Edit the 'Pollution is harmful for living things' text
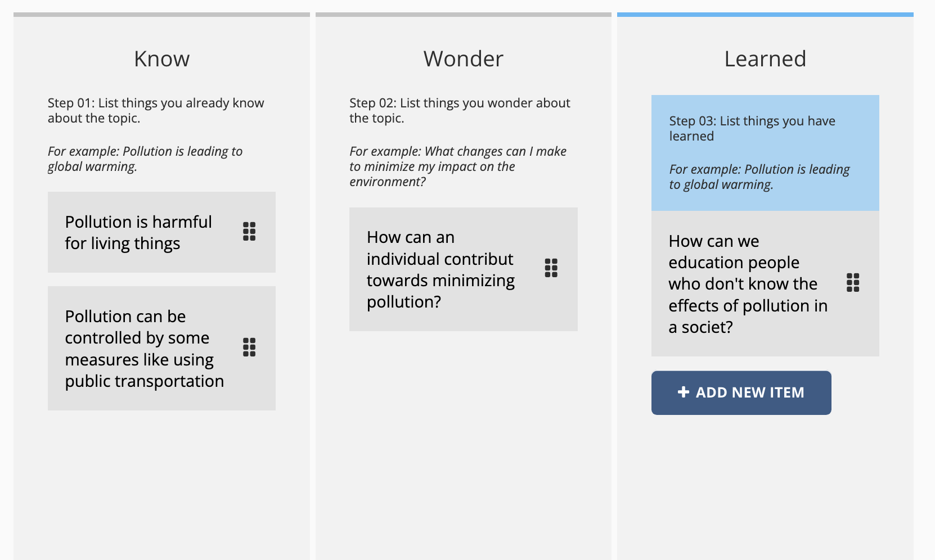Image resolution: width=935 pixels, height=560 pixels. (x=138, y=232)
